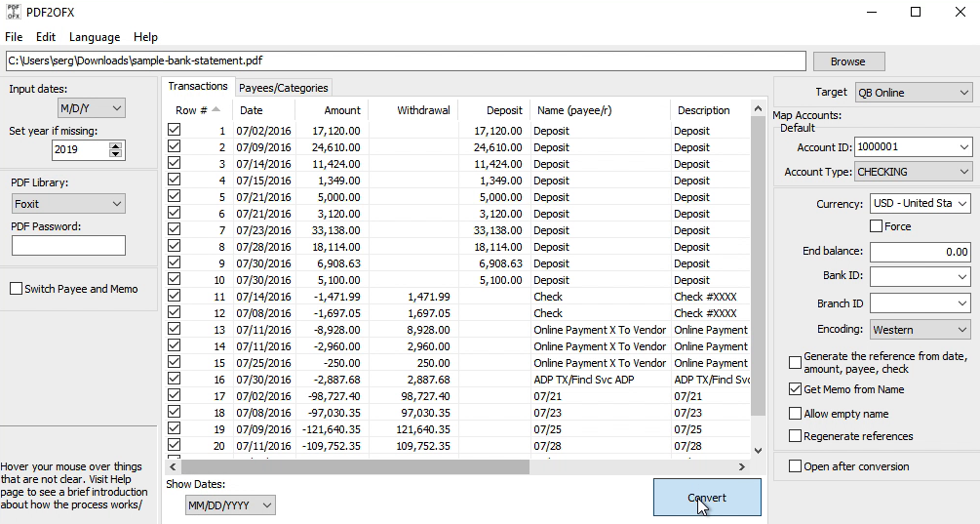980x524 pixels.
Task: Open the Currency USD dropdown
Action: pos(920,203)
